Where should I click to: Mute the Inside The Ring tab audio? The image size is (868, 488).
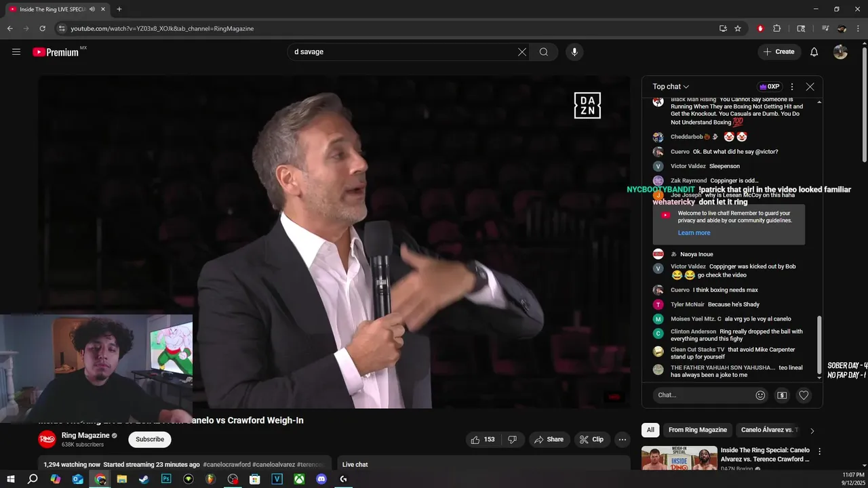point(92,9)
